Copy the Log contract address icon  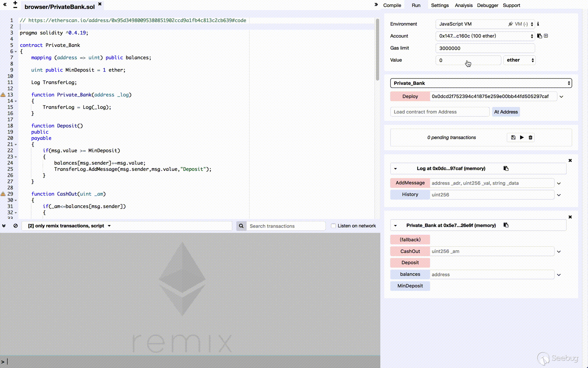coord(506,169)
